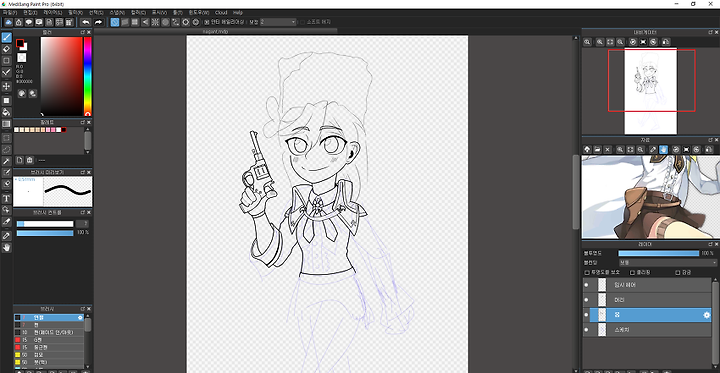Open the Cloud menu

pyautogui.click(x=221, y=12)
